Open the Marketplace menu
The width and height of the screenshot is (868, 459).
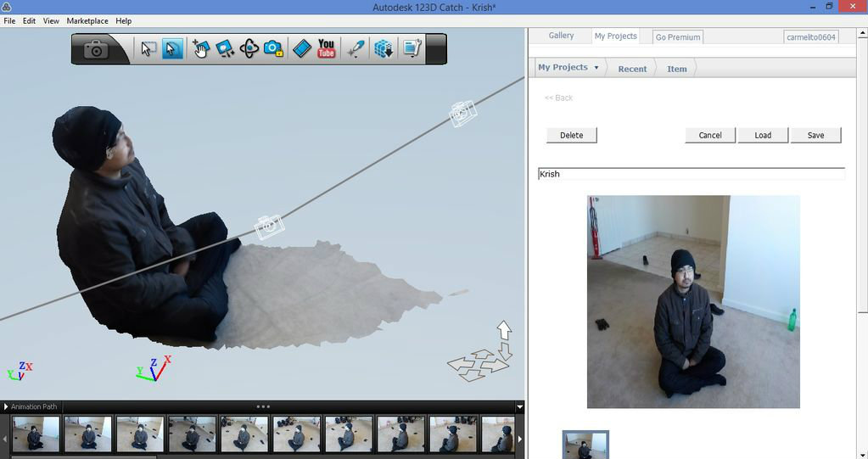point(87,21)
